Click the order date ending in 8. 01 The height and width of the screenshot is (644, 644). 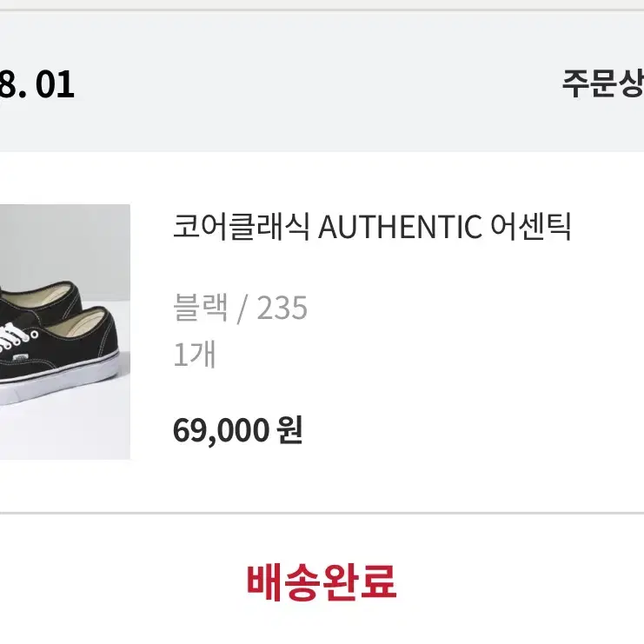tap(37, 84)
